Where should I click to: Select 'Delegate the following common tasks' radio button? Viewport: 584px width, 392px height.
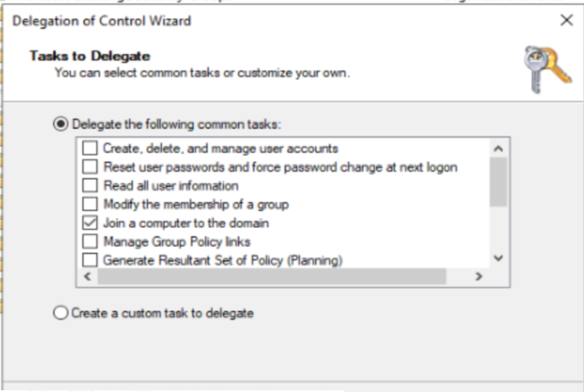point(61,124)
